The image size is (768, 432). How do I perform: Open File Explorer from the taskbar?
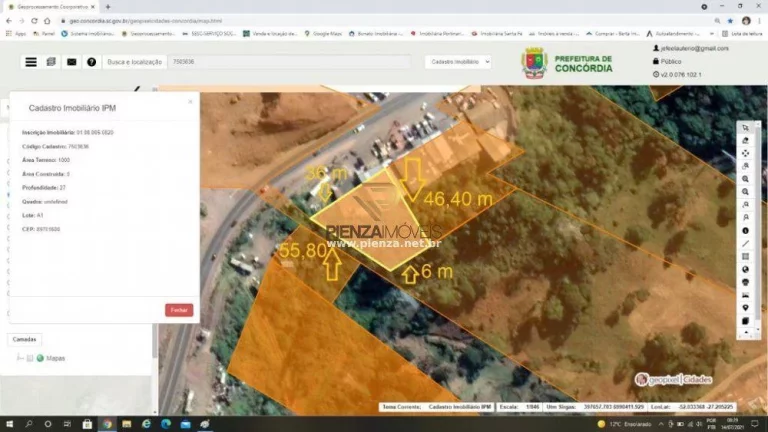coord(126,424)
